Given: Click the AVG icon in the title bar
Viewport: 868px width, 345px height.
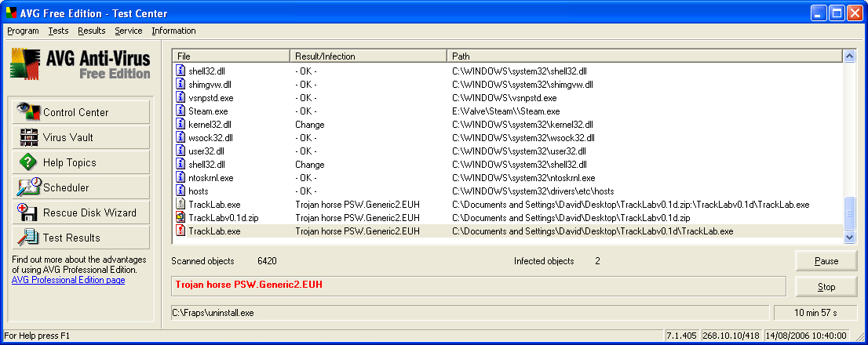Looking at the screenshot, I should [x=11, y=13].
